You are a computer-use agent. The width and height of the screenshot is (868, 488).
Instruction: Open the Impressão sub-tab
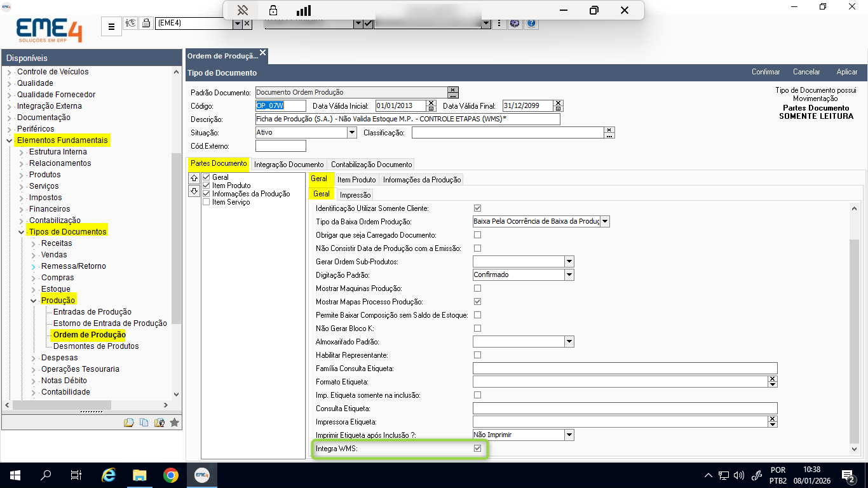[x=355, y=195]
